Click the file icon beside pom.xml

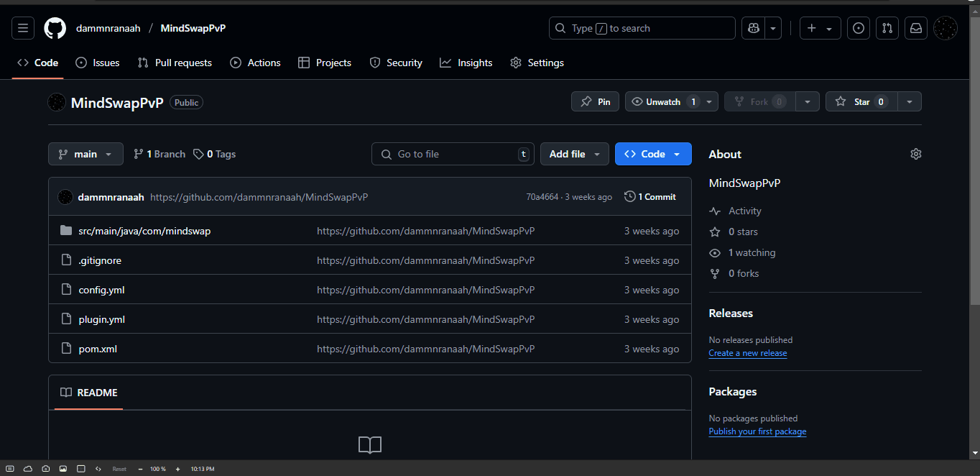tap(66, 349)
